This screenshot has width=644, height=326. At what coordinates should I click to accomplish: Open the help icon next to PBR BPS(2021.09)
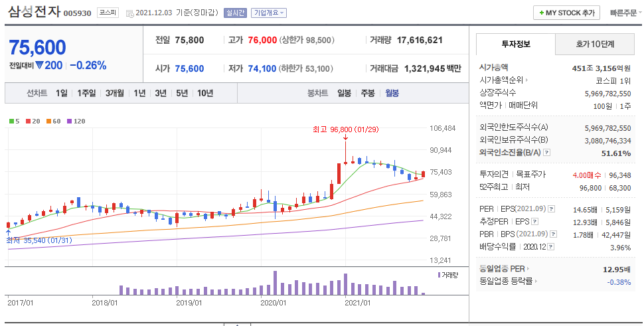pos(554,234)
